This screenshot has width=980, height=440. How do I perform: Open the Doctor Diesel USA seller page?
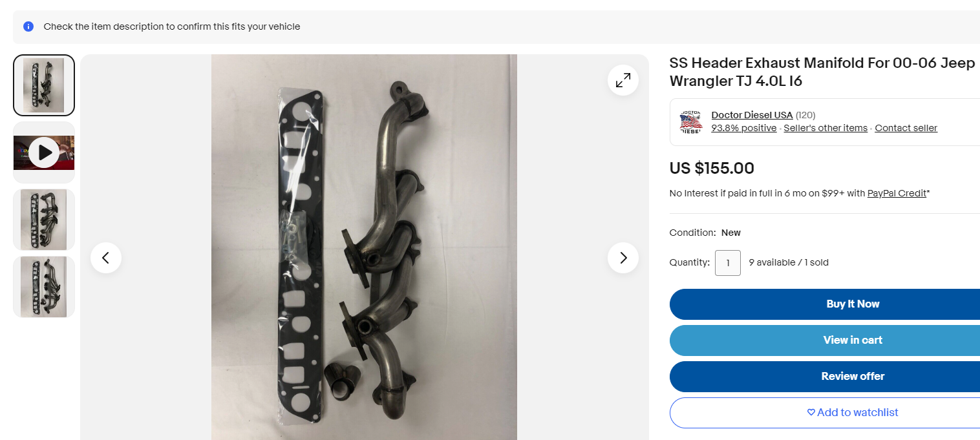(752, 115)
